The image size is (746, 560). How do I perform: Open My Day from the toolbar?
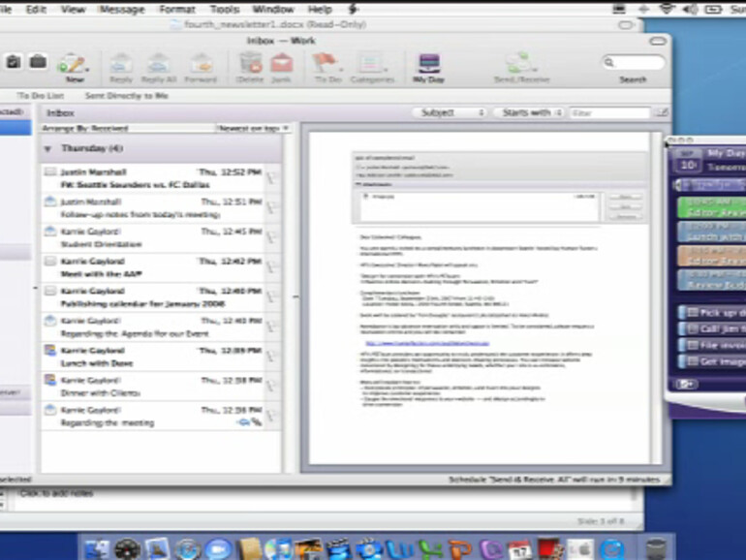(428, 64)
